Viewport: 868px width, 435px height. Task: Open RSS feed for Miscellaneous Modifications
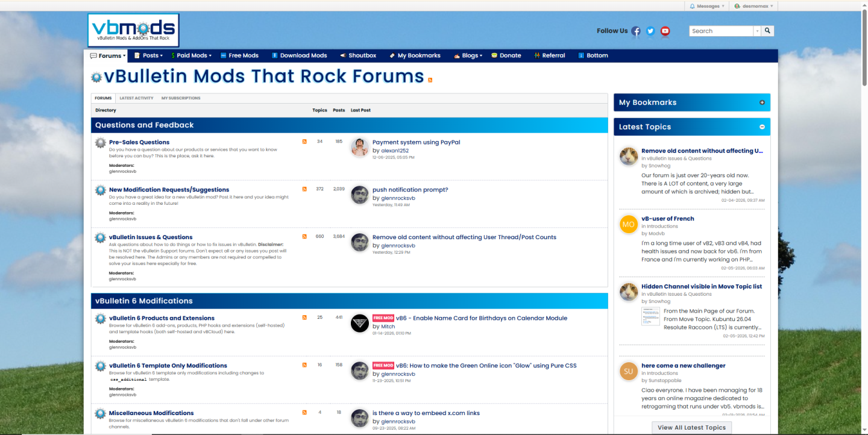point(304,413)
